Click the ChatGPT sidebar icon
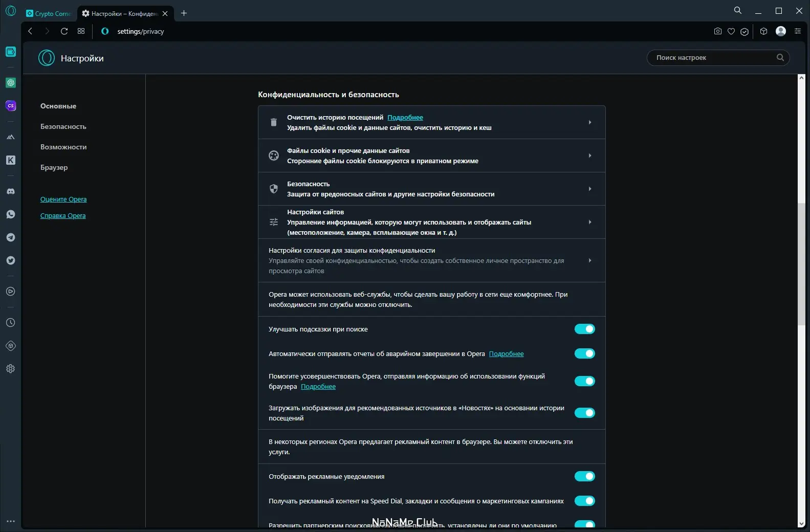The height and width of the screenshot is (532, 810). (10, 83)
